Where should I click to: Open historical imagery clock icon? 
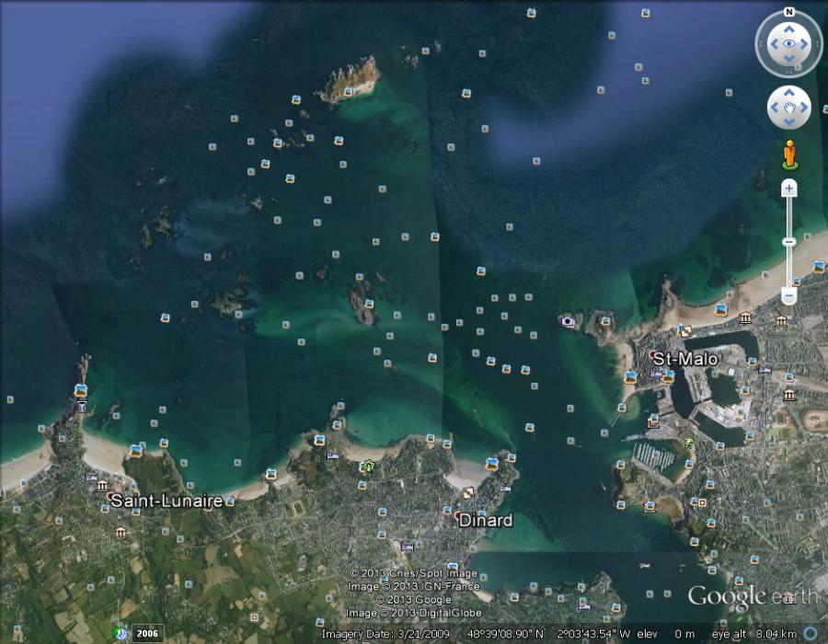120,633
